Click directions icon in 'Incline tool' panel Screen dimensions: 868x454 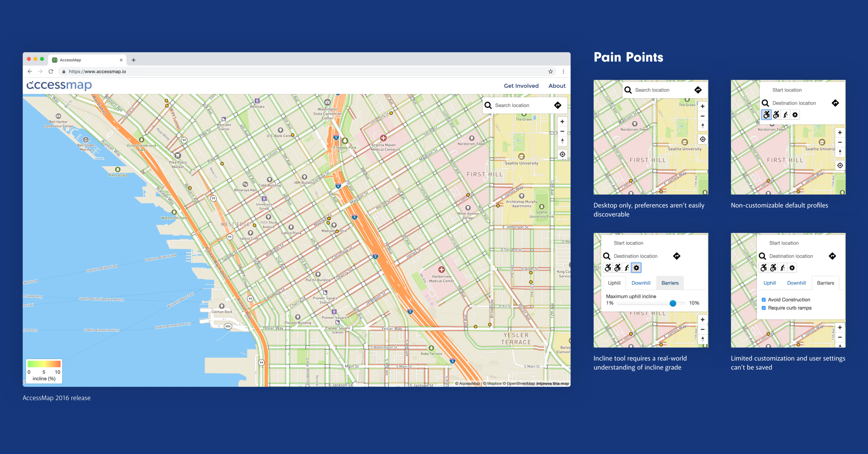tap(677, 256)
